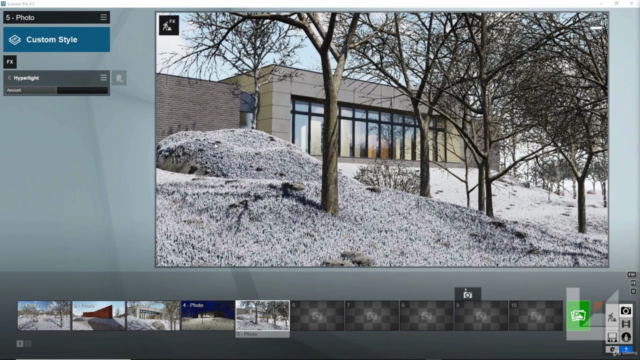Store camera with icon above slot 9
Image resolution: width=640 pixels, height=360 pixels.
click(468, 294)
